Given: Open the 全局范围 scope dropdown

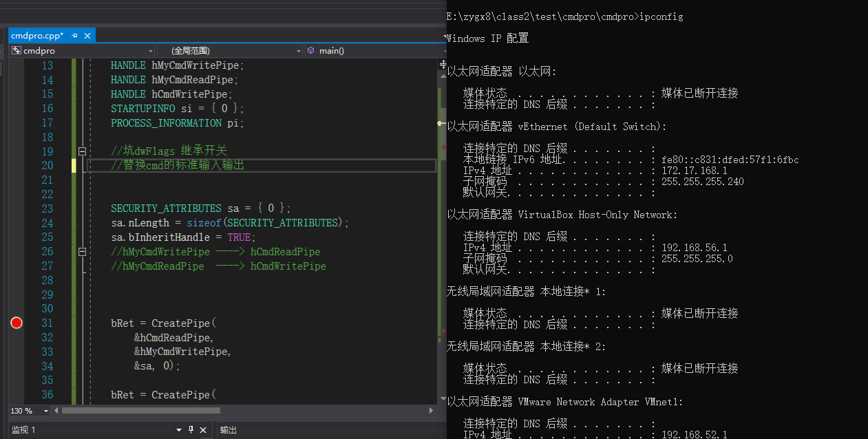Looking at the screenshot, I should tap(230, 51).
